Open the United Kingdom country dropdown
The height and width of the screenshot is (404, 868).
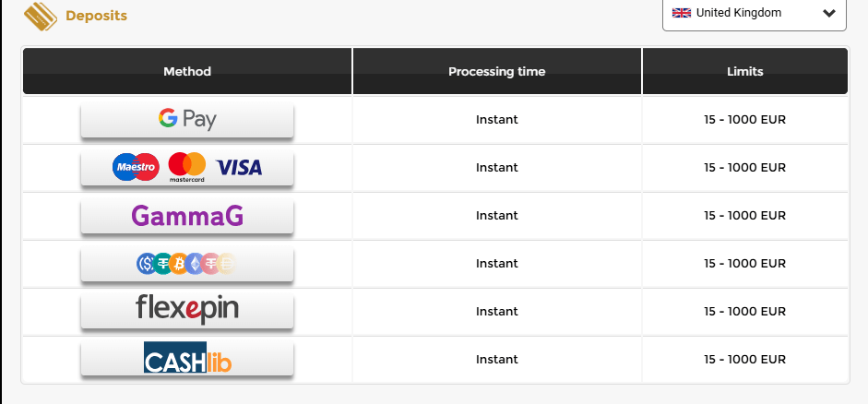(754, 13)
